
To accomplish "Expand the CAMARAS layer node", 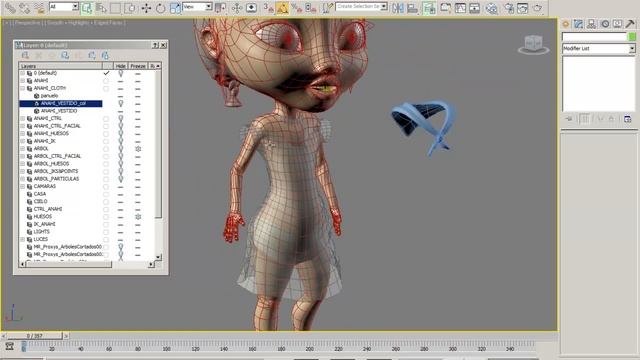I will (23, 186).
